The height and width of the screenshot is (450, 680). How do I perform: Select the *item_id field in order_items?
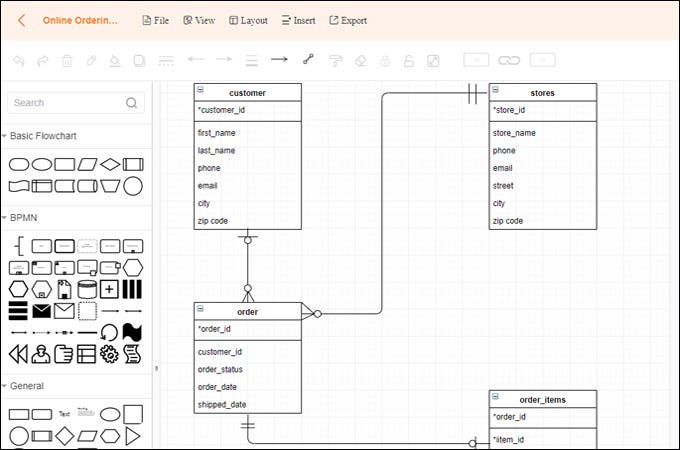543,440
